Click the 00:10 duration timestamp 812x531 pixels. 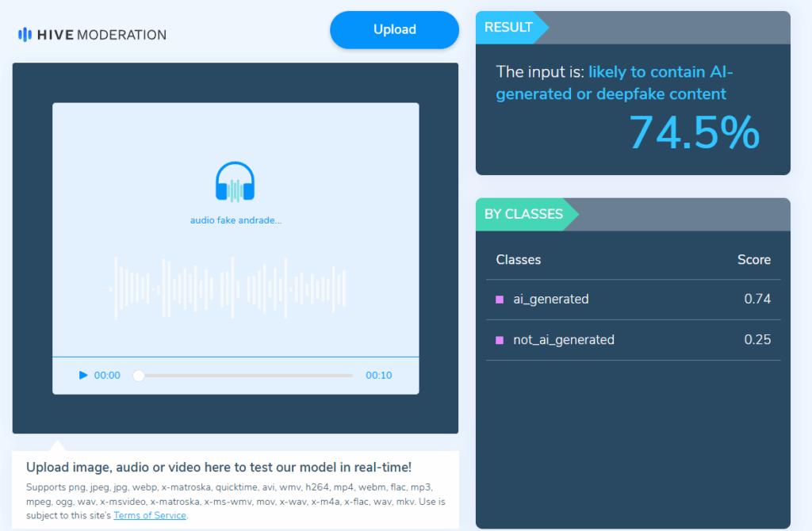coord(378,376)
